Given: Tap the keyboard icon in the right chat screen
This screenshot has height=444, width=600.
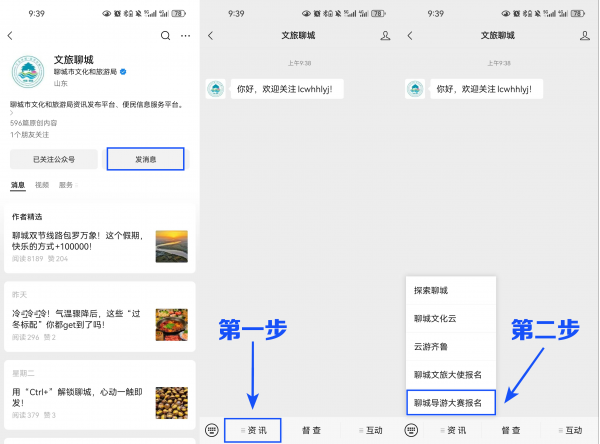Looking at the screenshot, I should (x=411, y=430).
